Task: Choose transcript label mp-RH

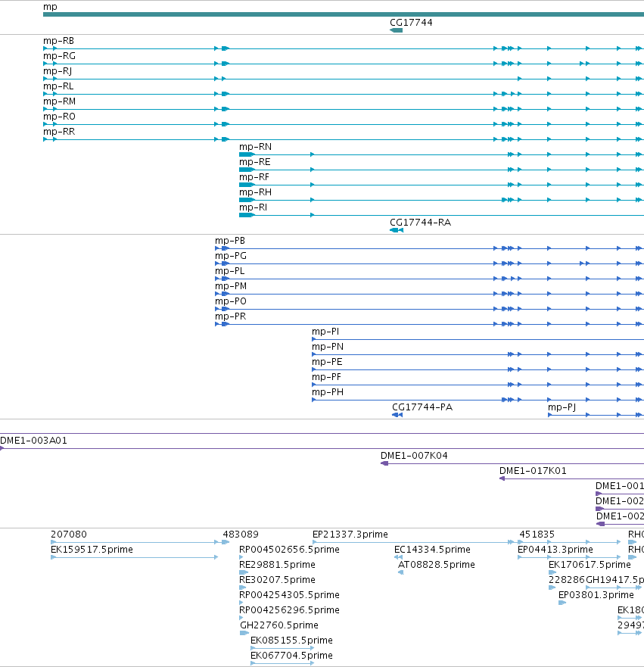Action: coord(256,192)
